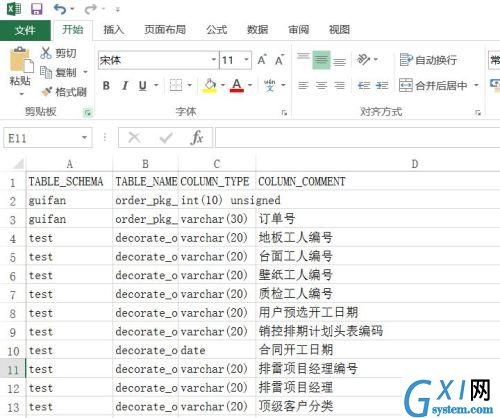Image resolution: width=500 pixels, height=418 pixels.
Task: Apply red font color
Action: (x=237, y=86)
